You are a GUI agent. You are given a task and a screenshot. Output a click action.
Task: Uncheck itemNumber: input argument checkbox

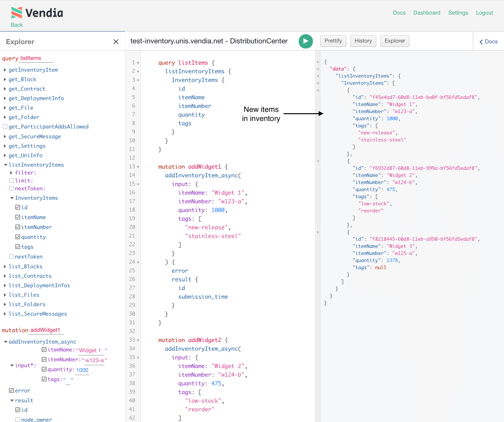point(44,359)
